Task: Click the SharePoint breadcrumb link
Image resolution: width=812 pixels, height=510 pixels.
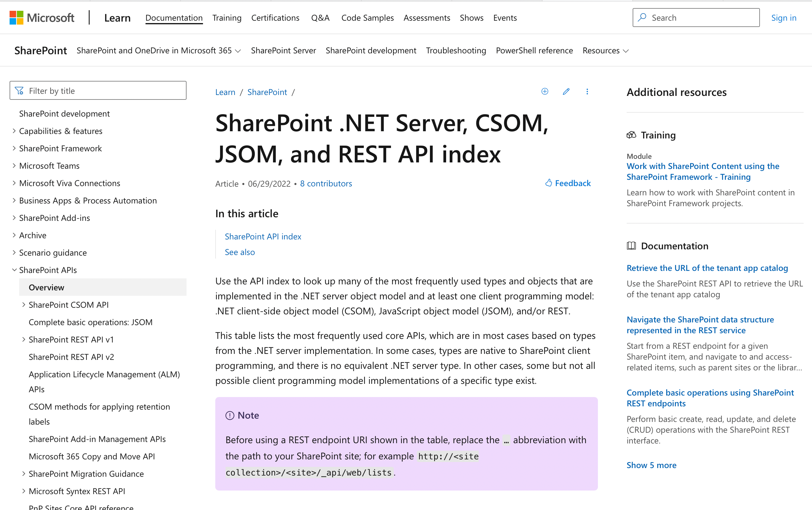Action: [x=267, y=92]
